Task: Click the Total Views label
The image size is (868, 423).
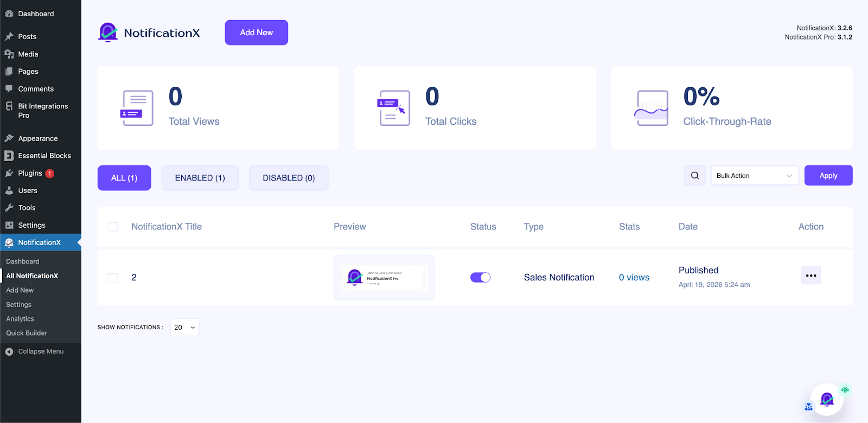Action: click(194, 121)
